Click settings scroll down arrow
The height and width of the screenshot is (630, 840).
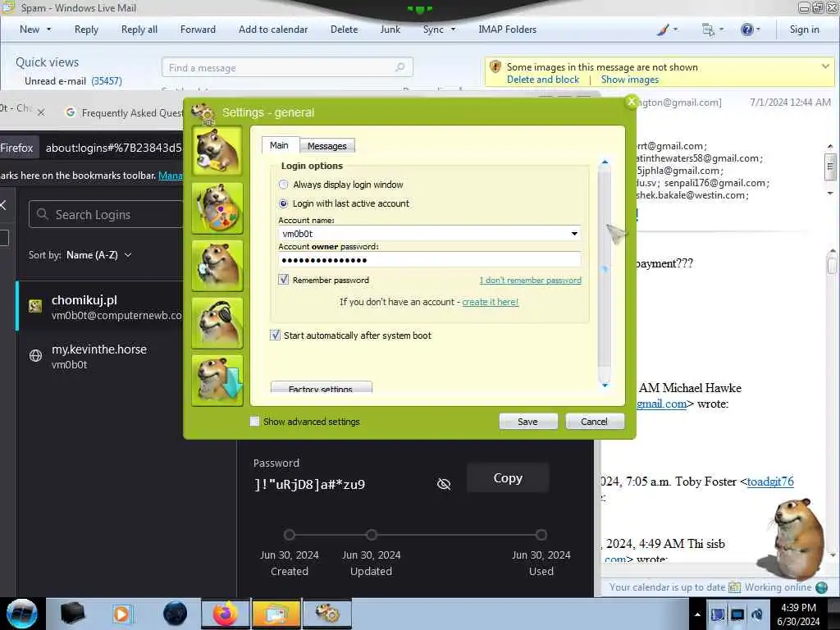(605, 386)
